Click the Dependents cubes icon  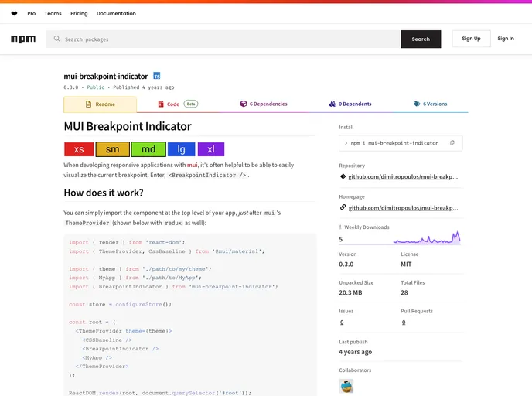332,104
